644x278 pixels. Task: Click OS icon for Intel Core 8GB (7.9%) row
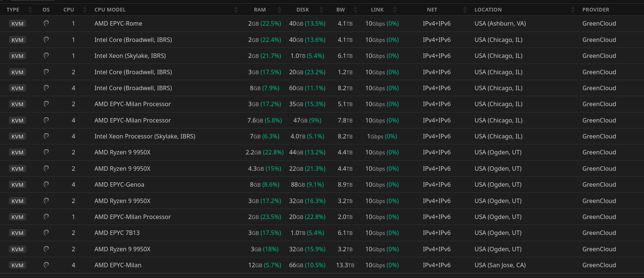pos(46,88)
